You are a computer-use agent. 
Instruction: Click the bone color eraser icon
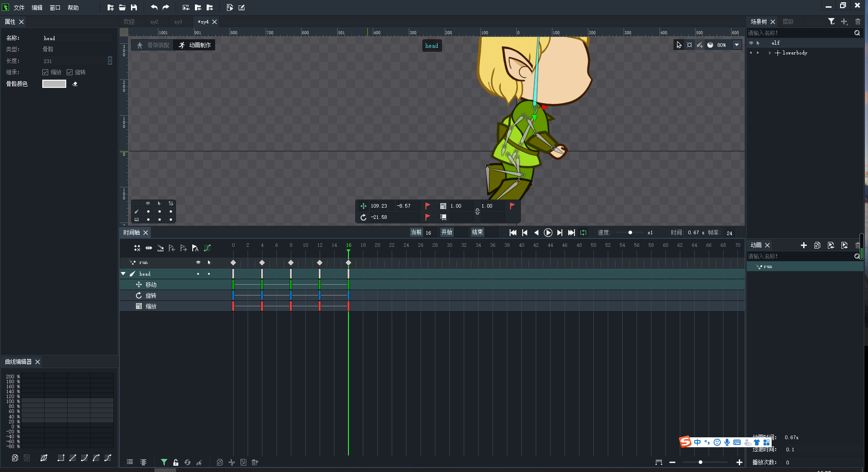tap(75, 84)
